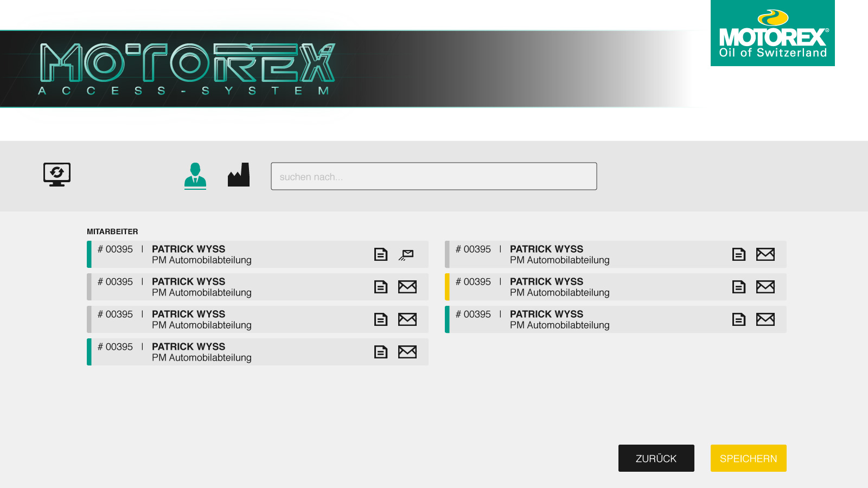Open document icon in first left-column employee row
Viewport: 868px width, 488px height.
point(381,254)
